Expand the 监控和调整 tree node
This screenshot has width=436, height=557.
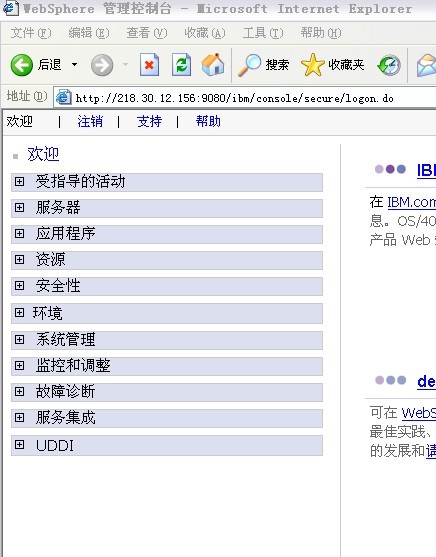coord(20,366)
